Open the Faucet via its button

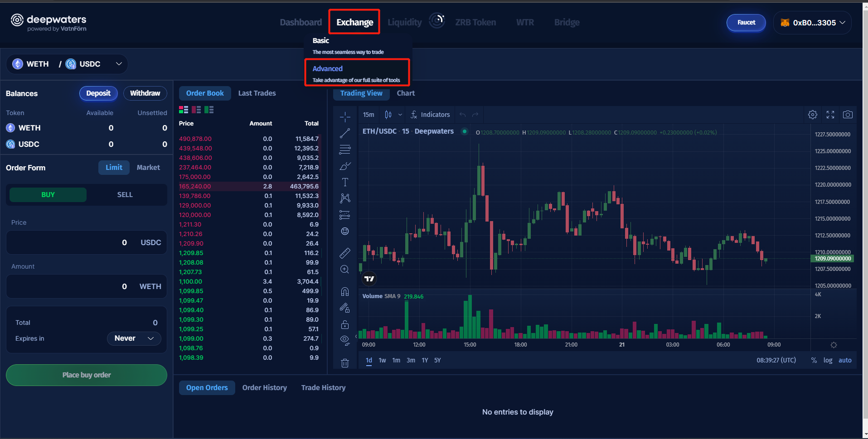click(746, 23)
